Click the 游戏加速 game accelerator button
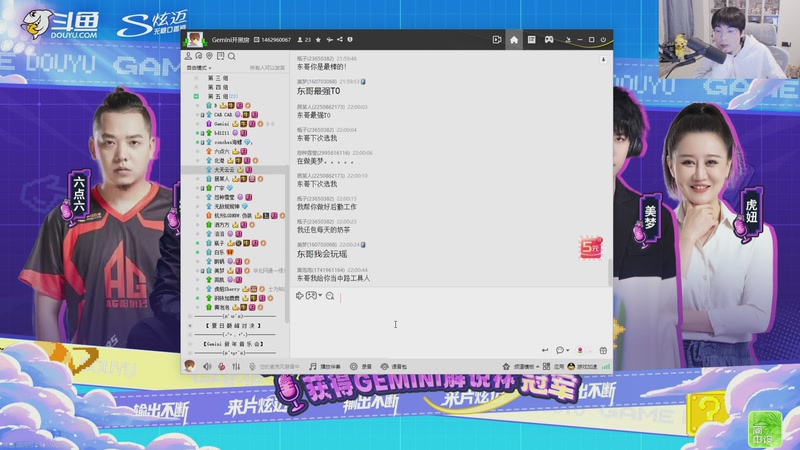The height and width of the screenshot is (450, 800). pyautogui.click(x=583, y=366)
